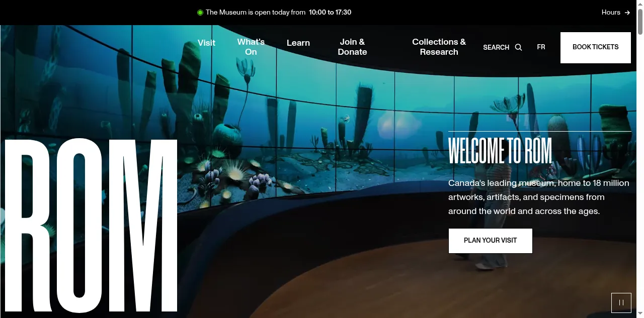Click the large ROM logo
The width and height of the screenshot is (644, 318).
click(91, 226)
